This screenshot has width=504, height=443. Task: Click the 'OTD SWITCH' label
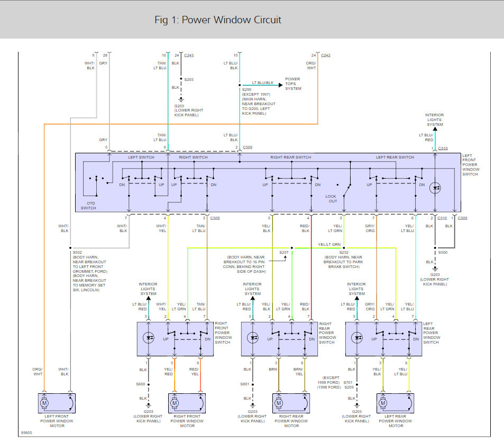(88, 206)
